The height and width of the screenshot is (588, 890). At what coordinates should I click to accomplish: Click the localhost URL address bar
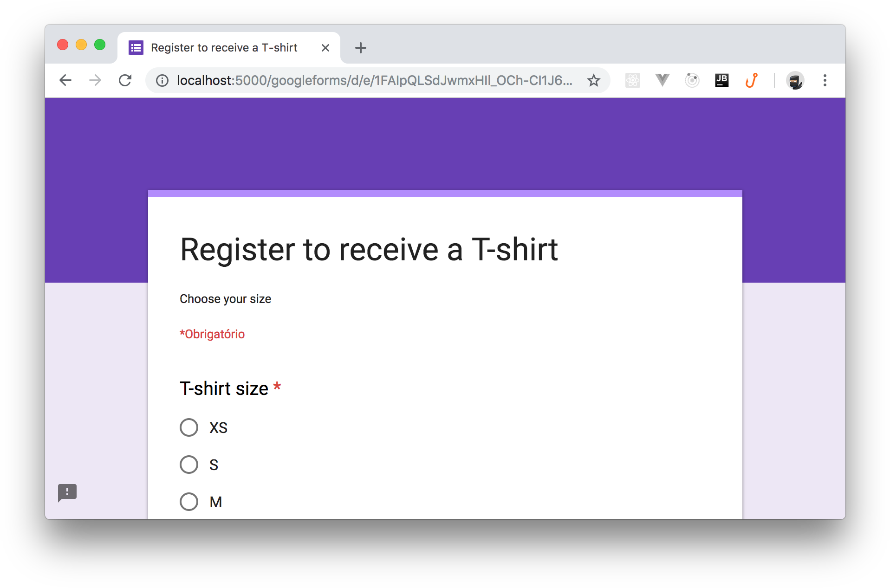point(374,80)
